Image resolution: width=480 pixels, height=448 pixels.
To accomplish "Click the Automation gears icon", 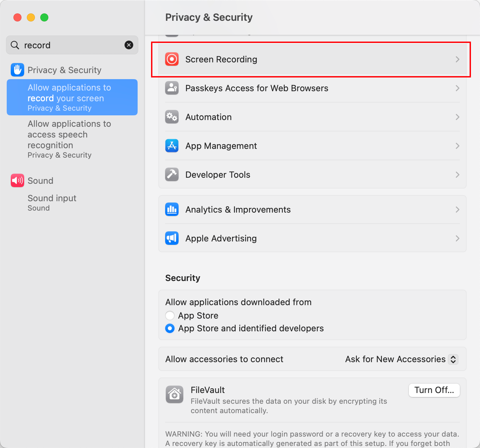I will (x=172, y=117).
